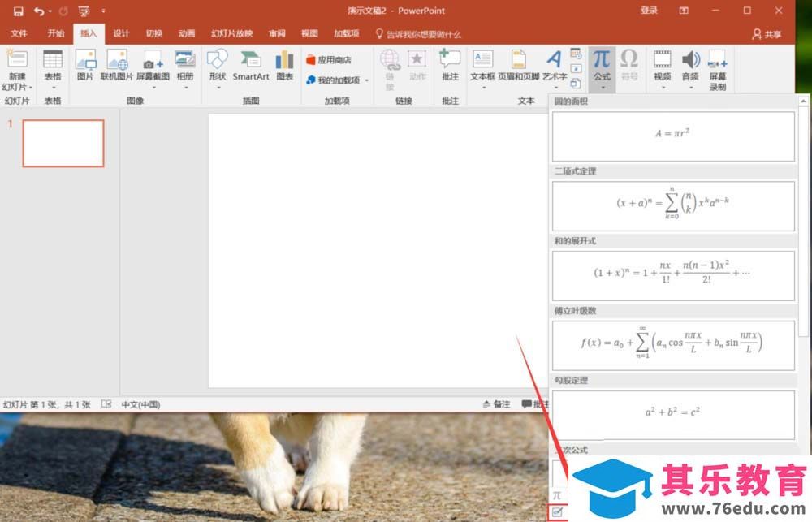Open Customize Quick Access Toolbar dropdown
Screen dimensions: 812x522
point(103,11)
